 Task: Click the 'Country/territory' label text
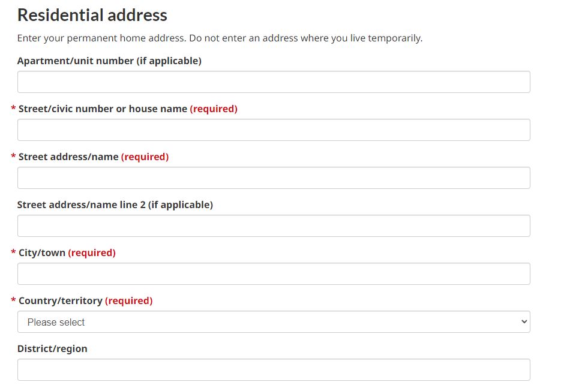coord(61,301)
